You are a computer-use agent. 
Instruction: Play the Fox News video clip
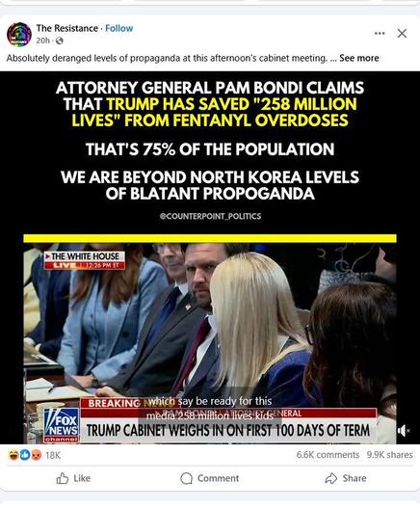point(210,343)
